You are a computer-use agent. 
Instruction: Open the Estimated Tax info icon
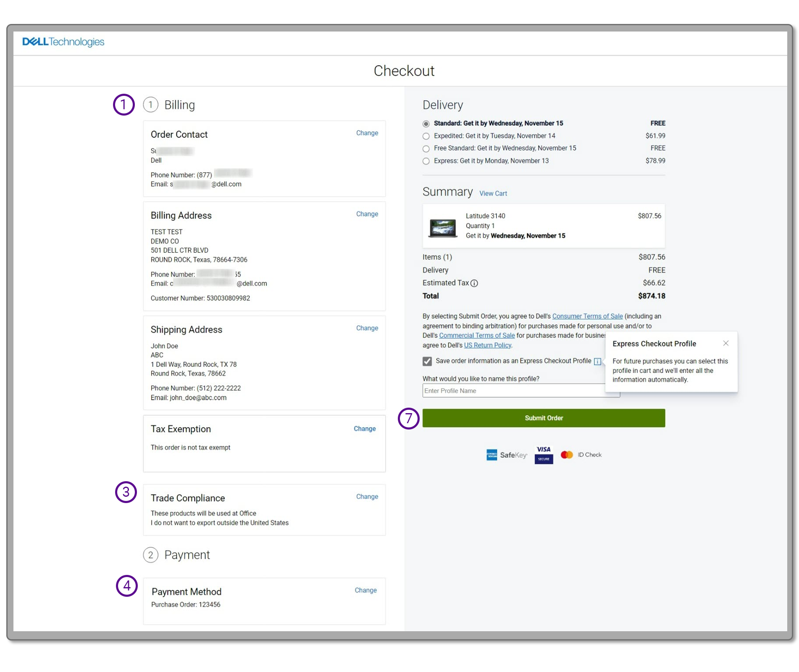coord(474,283)
